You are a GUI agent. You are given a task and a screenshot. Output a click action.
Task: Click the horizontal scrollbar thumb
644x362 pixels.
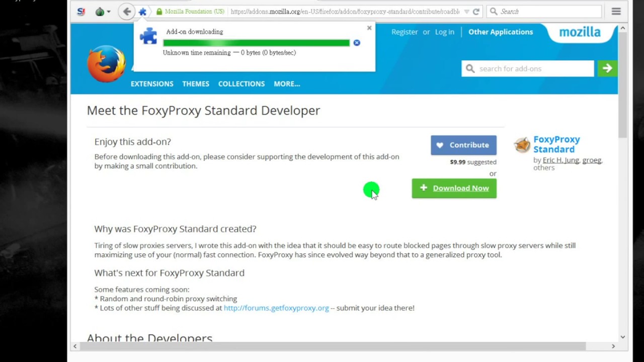tap(333, 346)
